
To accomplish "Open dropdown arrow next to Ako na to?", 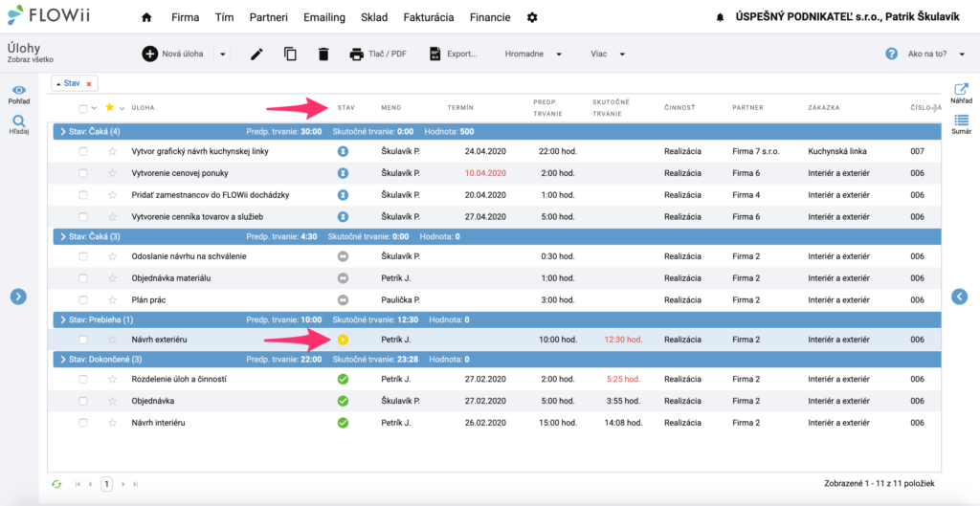I will [x=962, y=55].
